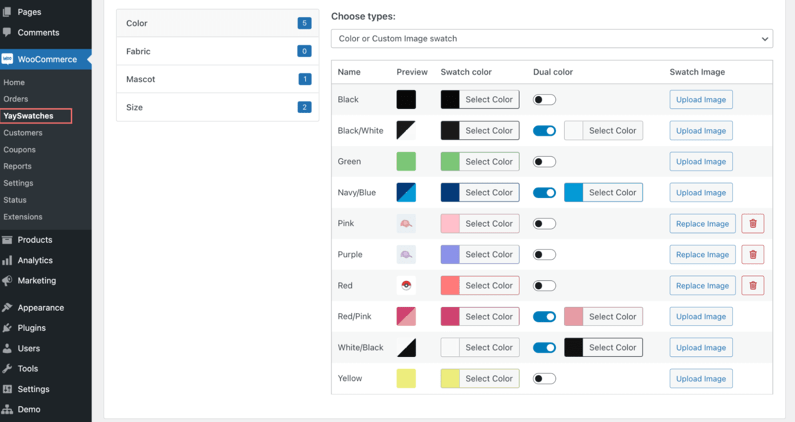Viewport: 795px width, 422px height.
Task: Delete the Pink swatch image
Action: pyautogui.click(x=752, y=224)
